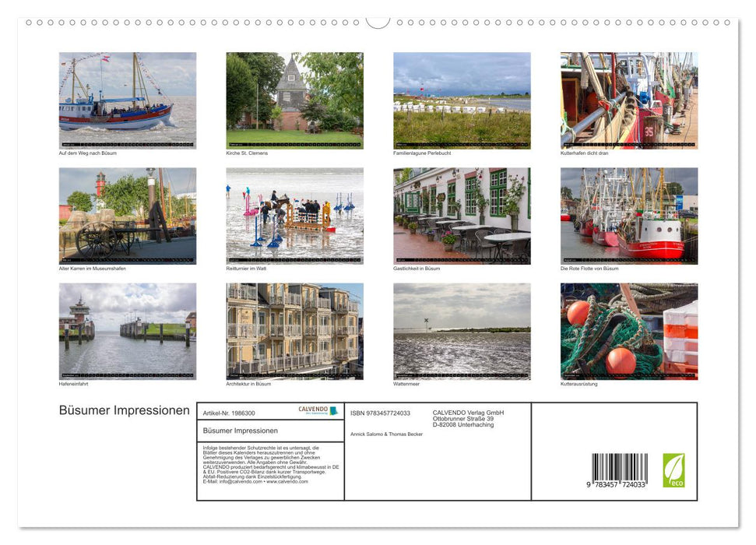Click the 'Büsumer Impressionen' title heading
This screenshot has width=756, height=545.
pos(122,410)
